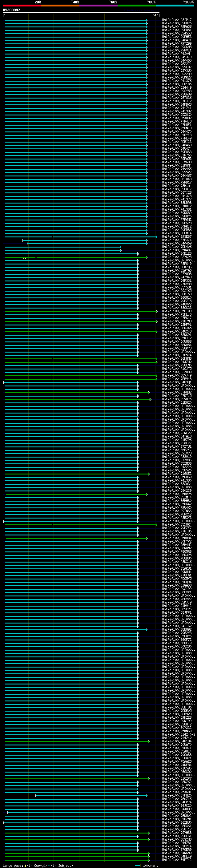Click subject label UniRef100_C8VJ49
The height and width of the screenshot is (868, 197).
point(177,375)
